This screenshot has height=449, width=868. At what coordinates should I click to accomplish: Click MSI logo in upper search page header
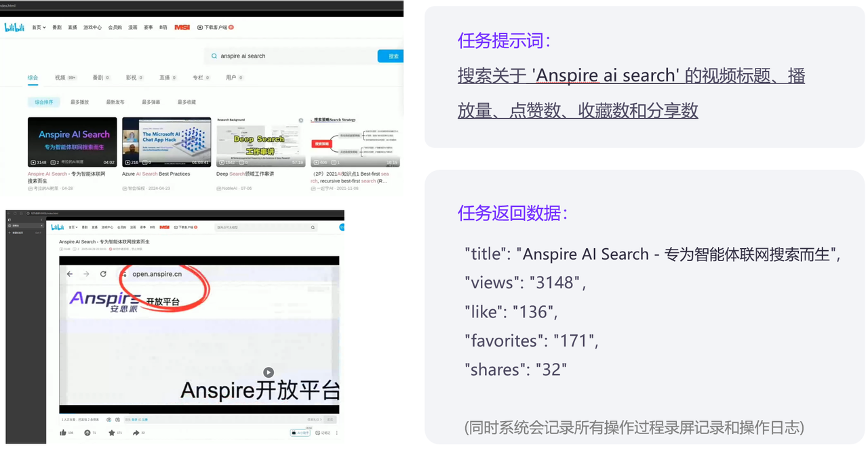point(182,27)
